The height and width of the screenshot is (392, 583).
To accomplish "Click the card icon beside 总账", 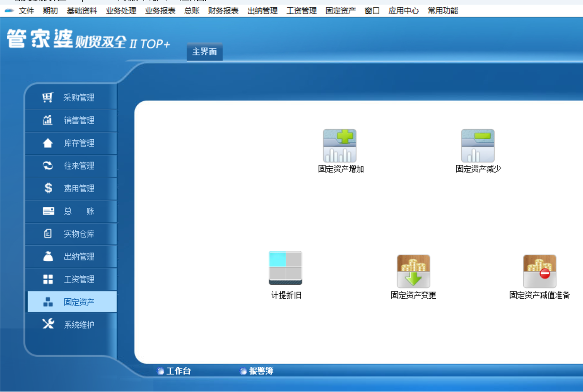I will 48,211.
